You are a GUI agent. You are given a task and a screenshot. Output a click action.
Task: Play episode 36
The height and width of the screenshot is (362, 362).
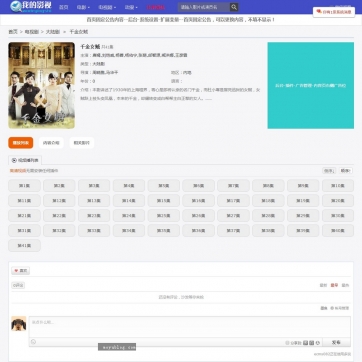198,231
